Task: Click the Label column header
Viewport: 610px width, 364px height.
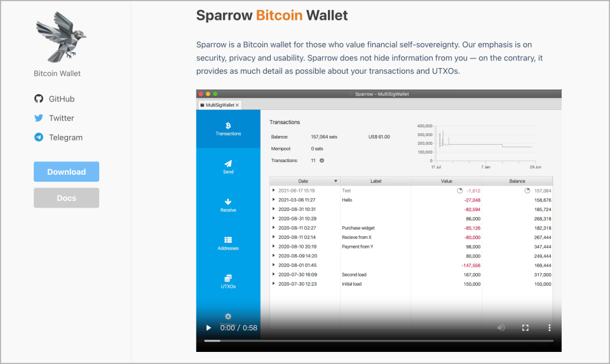Action: 376,181
